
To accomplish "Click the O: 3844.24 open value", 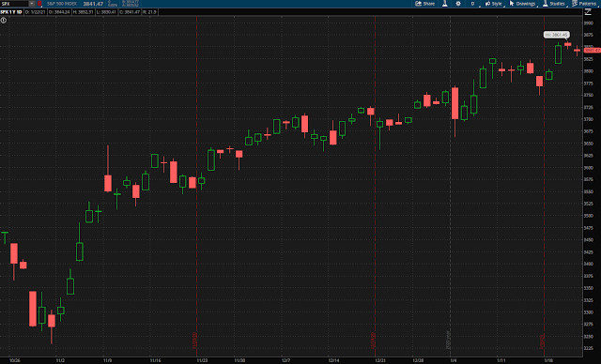I will tap(59, 12).
